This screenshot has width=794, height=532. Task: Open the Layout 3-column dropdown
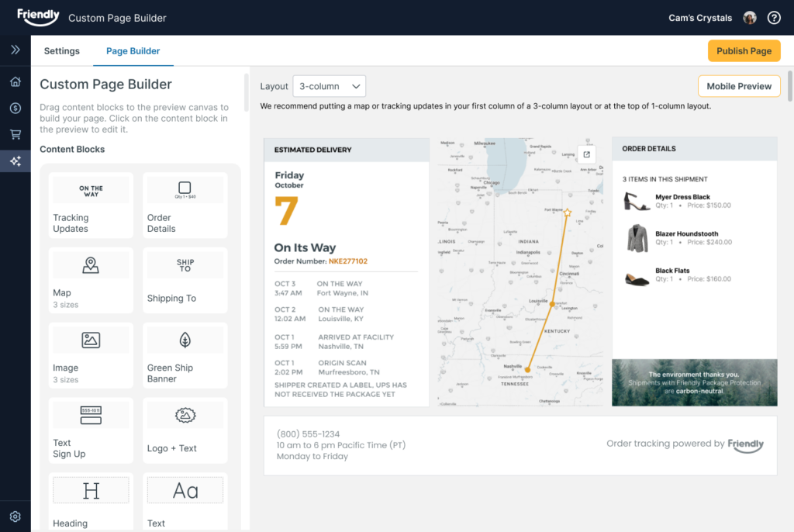pos(330,86)
